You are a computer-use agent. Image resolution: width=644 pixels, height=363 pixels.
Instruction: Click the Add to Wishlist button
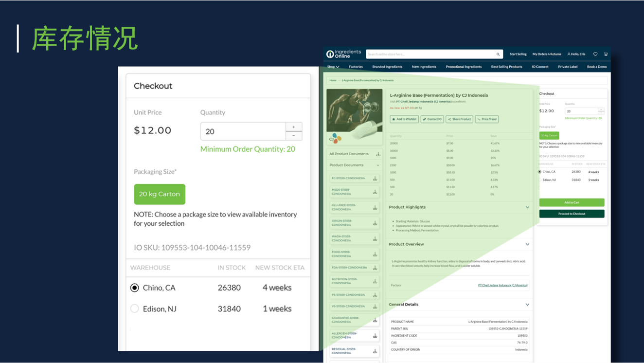404,119
